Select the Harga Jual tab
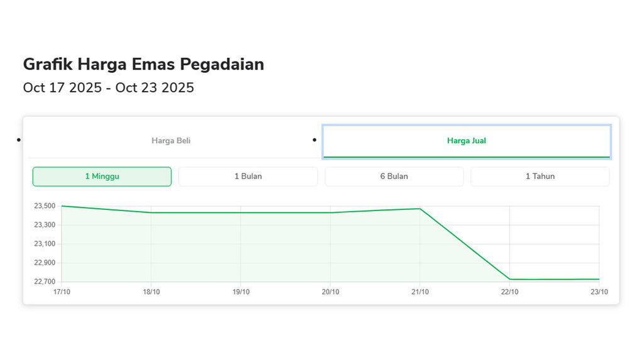The width and height of the screenshot is (644, 362). click(x=466, y=141)
